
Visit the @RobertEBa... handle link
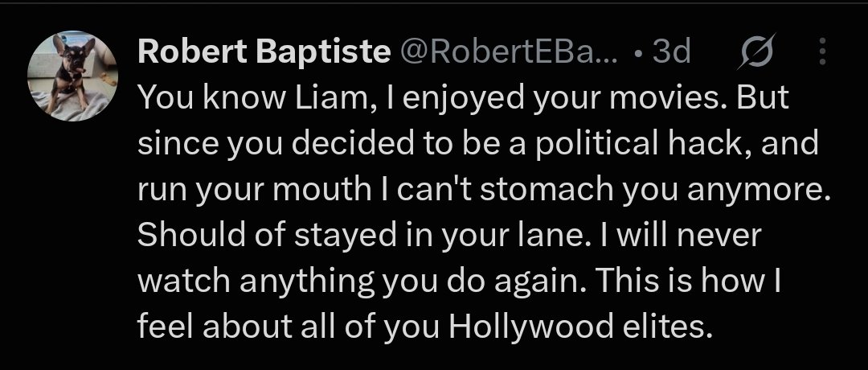[x=509, y=52]
